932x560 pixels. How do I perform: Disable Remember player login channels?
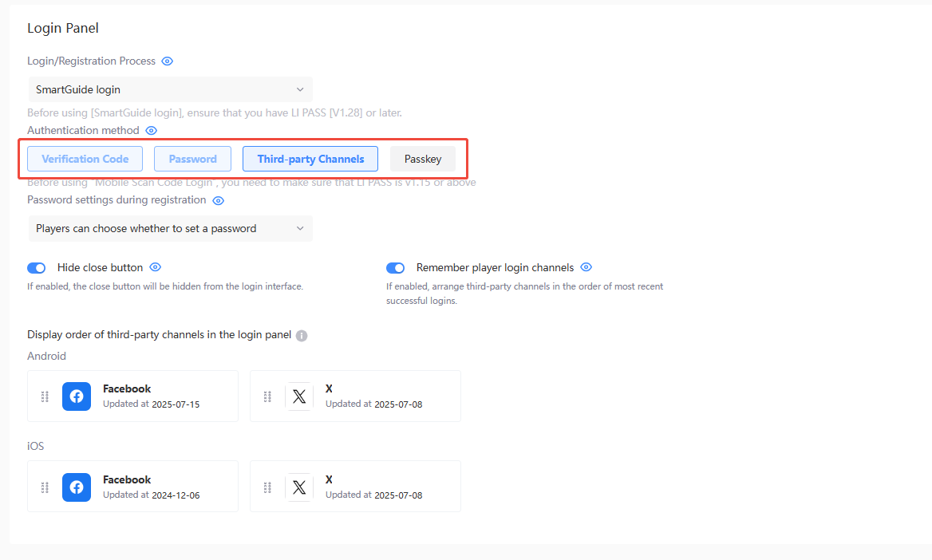(395, 267)
